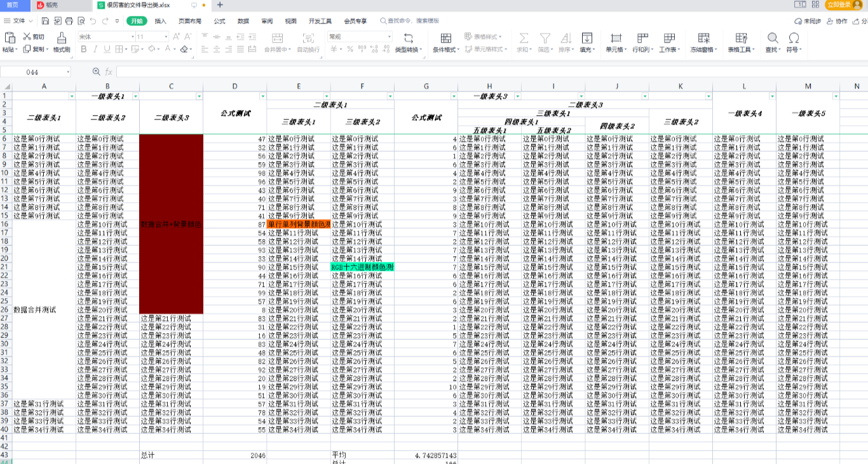Click the new tab plus button
This screenshot has width=868, height=464.
(220, 4)
